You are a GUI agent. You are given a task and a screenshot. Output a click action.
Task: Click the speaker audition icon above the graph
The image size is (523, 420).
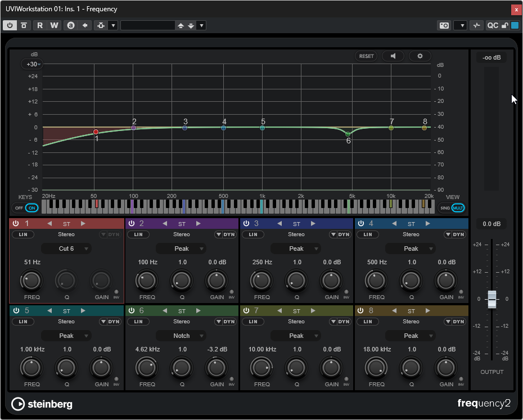393,56
